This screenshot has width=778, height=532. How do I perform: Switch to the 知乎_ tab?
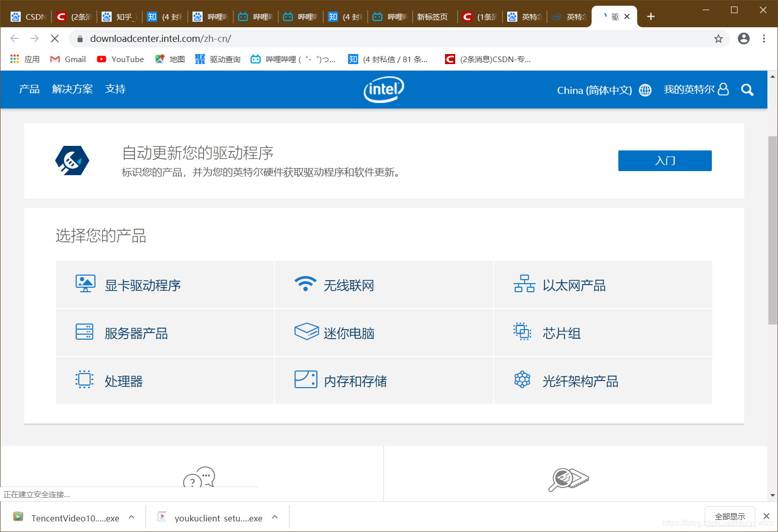[119, 17]
